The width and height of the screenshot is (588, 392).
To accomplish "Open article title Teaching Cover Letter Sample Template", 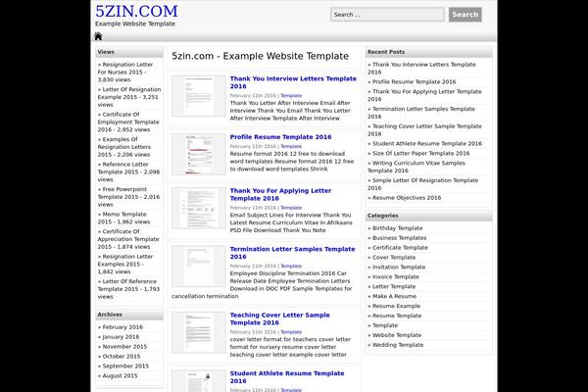I will (x=279, y=318).
